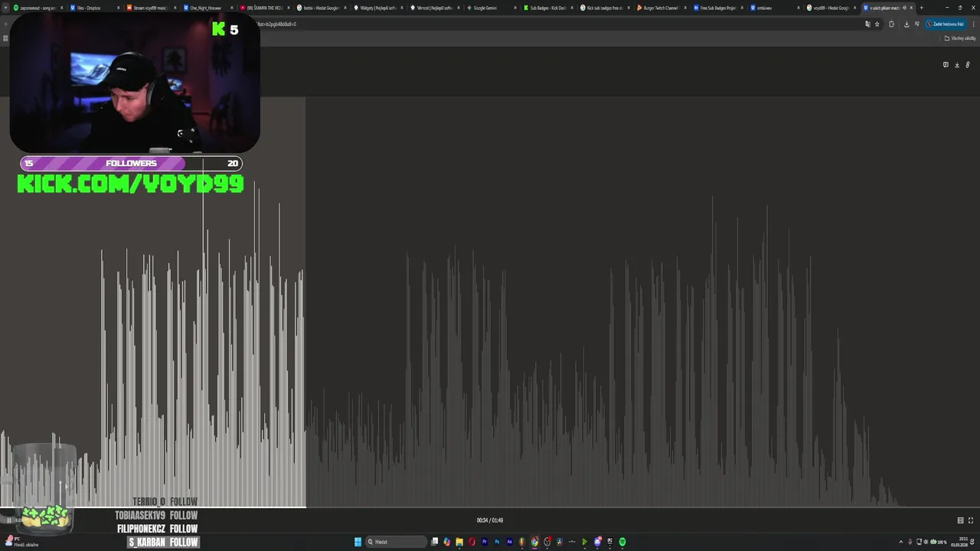Pause the audio playback
The width and height of the screenshot is (980, 551).
[x=9, y=520]
